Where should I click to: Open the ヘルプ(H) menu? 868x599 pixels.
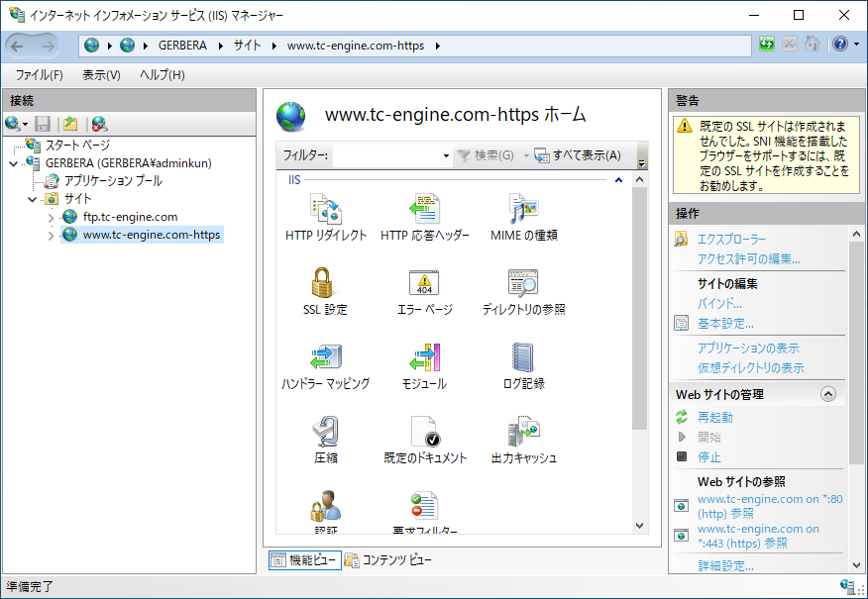click(163, 75)
